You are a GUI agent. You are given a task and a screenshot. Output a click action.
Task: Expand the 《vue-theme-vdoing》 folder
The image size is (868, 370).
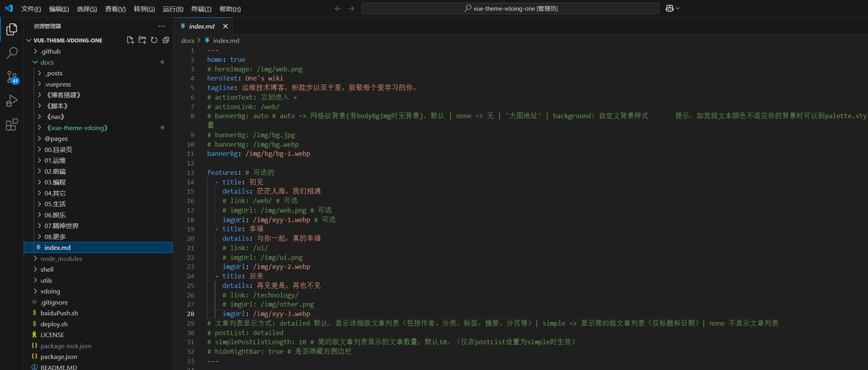click(98, 128)
